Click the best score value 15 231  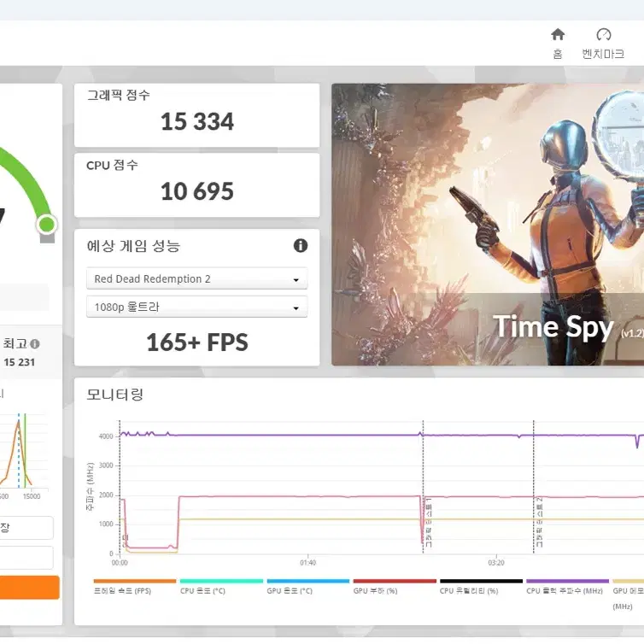point(20,362)
